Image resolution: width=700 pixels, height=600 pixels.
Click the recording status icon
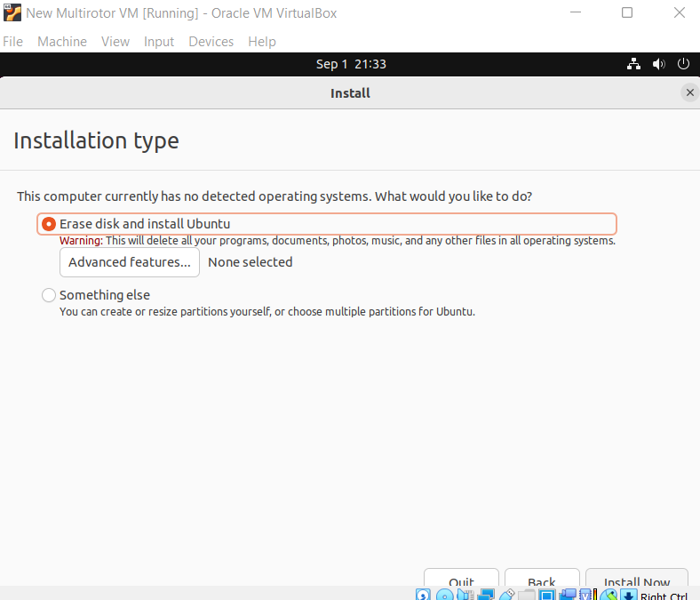point(568,595)
